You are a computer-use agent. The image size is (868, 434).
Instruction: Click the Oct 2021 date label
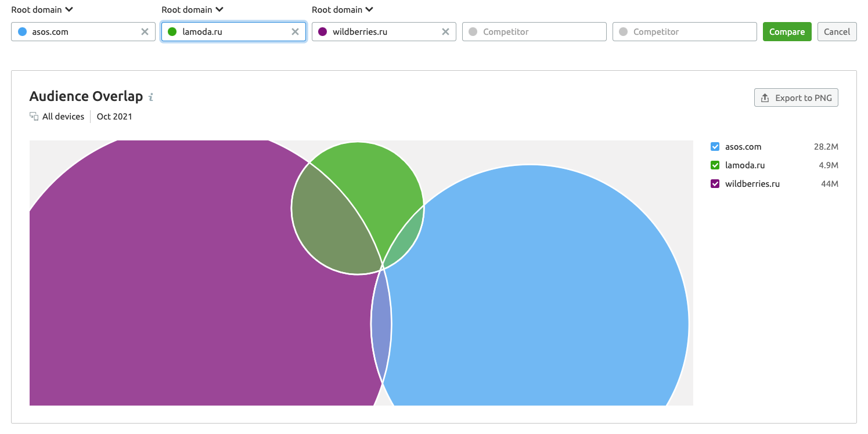114,117
